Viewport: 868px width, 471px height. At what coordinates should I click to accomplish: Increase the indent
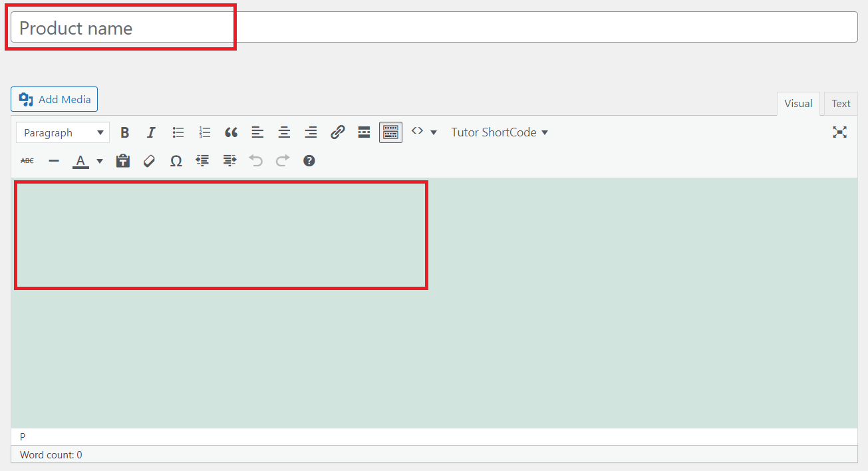click(x=229, y=161)
